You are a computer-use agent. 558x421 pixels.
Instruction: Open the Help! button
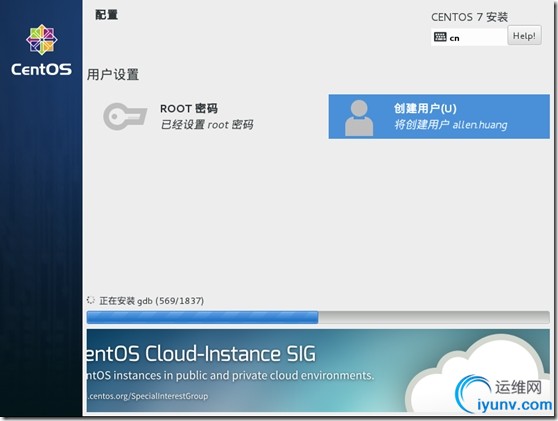click(x=524, y=36)
